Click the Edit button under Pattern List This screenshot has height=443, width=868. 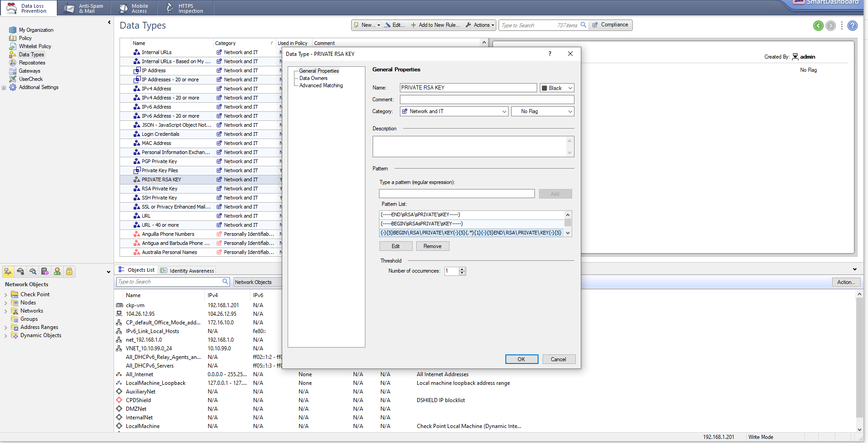click(395, 246)
